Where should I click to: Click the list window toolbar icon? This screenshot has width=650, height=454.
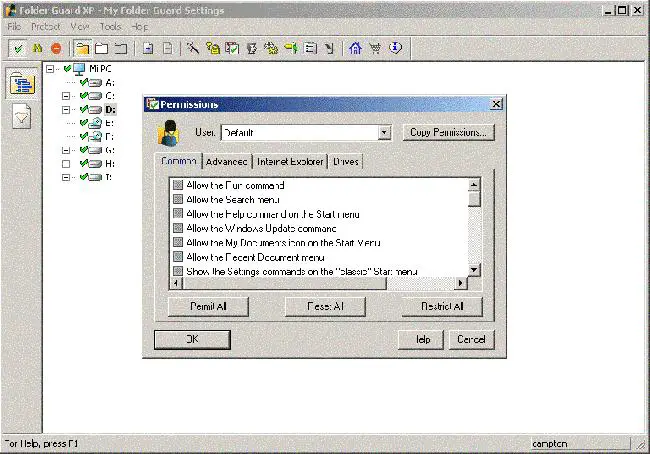pos(310,49)
